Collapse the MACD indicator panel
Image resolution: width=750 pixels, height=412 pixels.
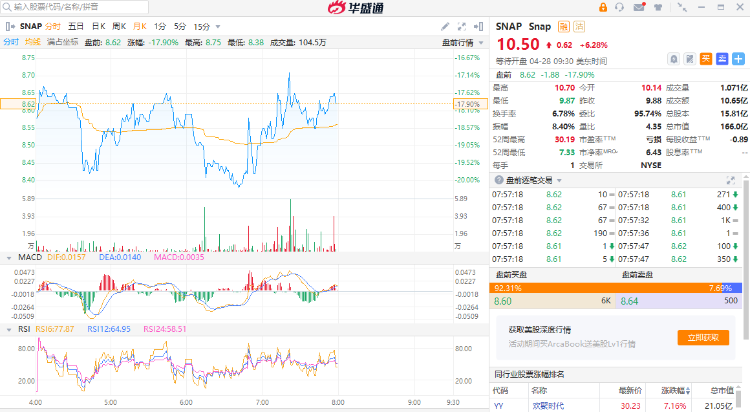(9, 258)
